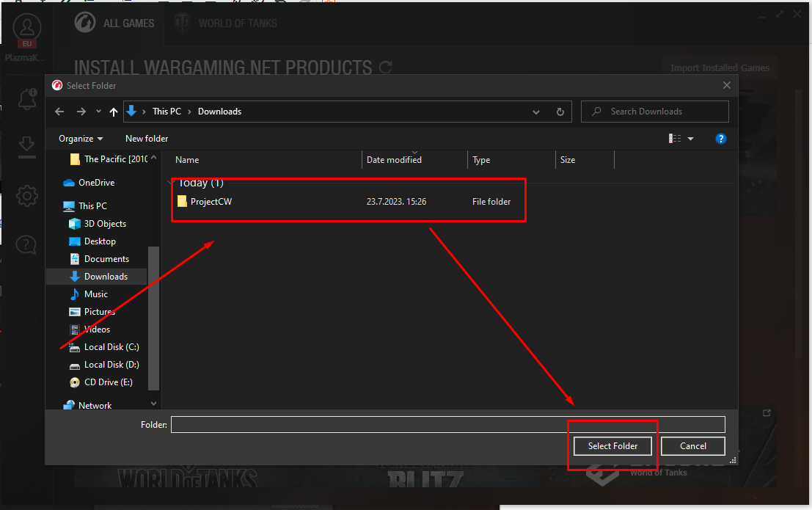Confirm with the Select Folder button
This screenshot has height=510, width=812.
[612, 445]
